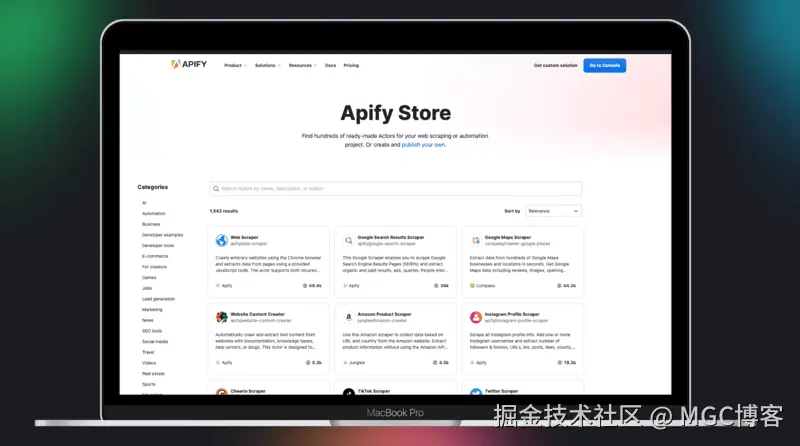Click the Cheerio Scraper icon
This screenshot has width=800, height=446.
221,392
